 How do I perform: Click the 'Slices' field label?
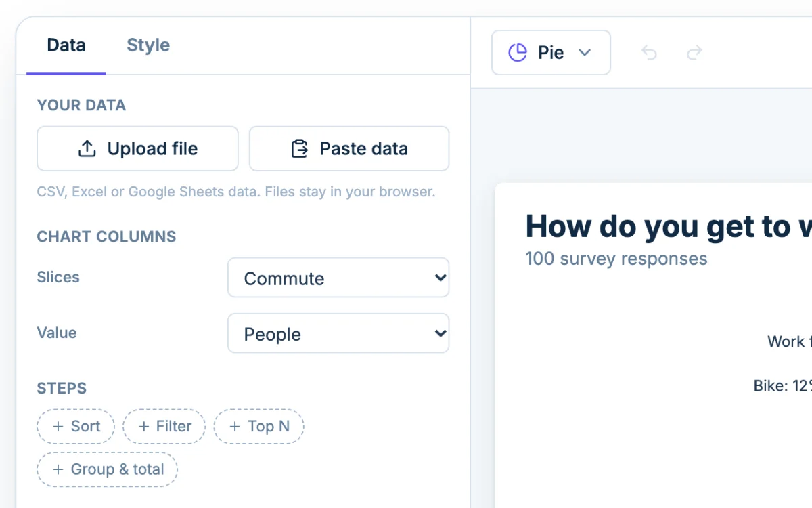pyautogui.click(x=58, y=277)
